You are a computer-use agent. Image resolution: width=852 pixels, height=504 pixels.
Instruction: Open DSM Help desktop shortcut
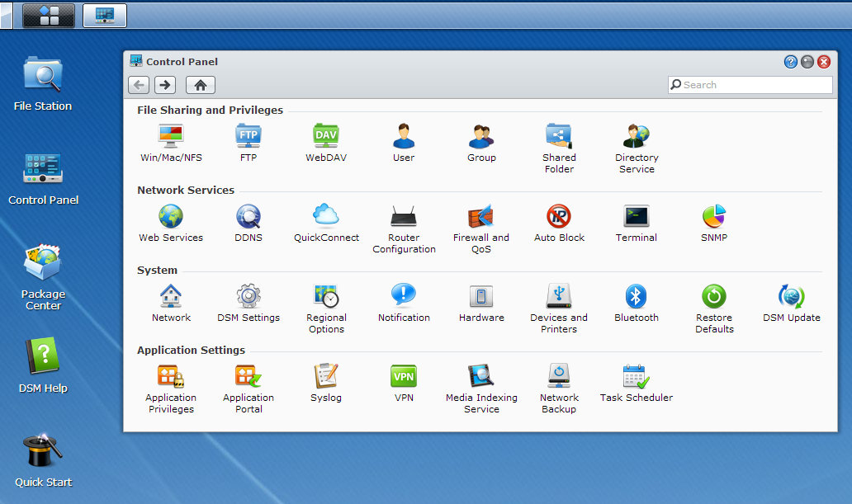(43, 365)
